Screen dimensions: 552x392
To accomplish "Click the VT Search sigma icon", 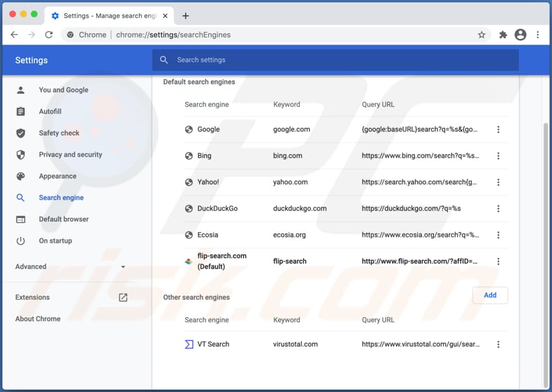I will pos(189,344).
